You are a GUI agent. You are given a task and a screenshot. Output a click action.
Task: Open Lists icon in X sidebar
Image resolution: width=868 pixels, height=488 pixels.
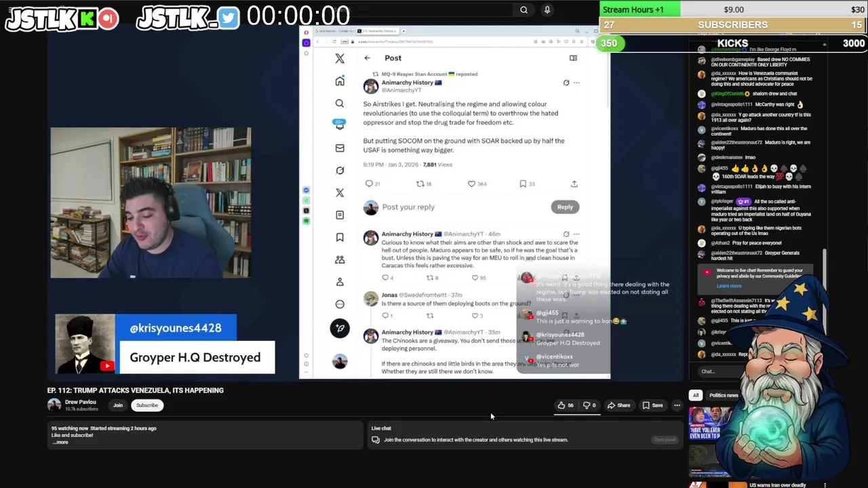(340, 215)
